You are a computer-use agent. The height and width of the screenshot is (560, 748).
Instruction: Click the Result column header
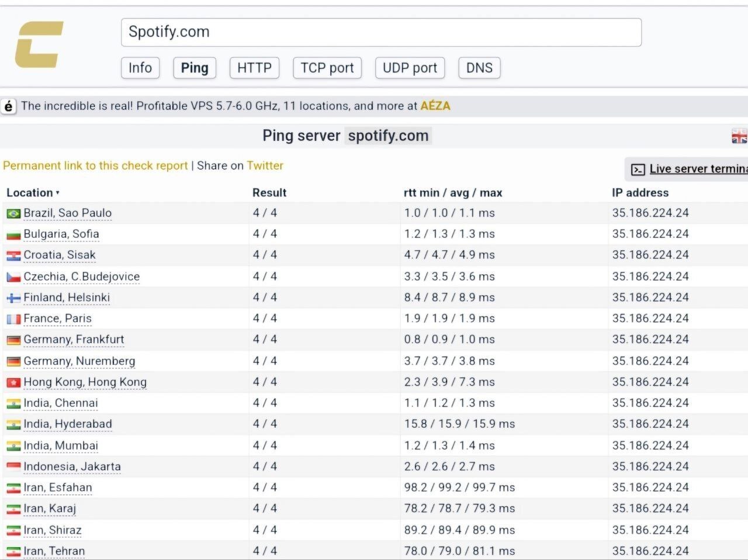point(269,193)
